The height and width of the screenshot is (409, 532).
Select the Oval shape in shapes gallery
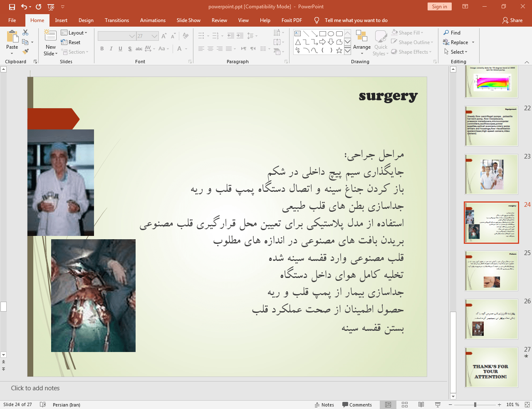click(x=331, y=34)
